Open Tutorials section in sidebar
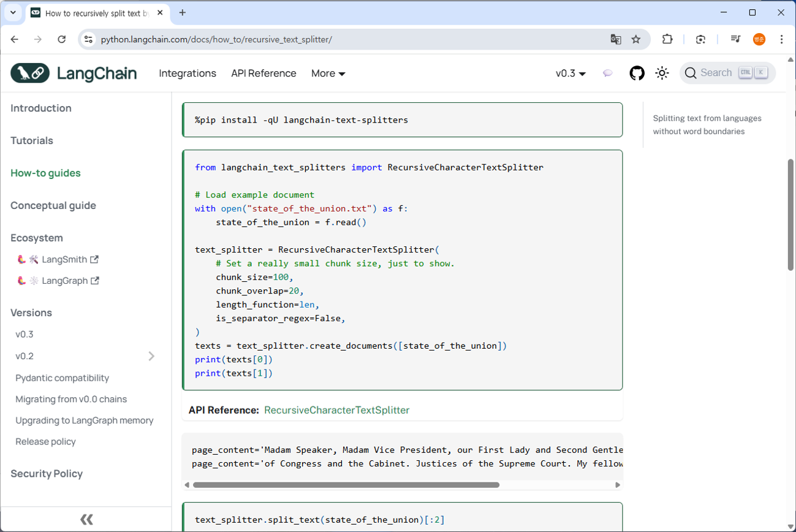The height and width of the screenshot is (532, 796). pyautogui.click(x=32, y=140)
